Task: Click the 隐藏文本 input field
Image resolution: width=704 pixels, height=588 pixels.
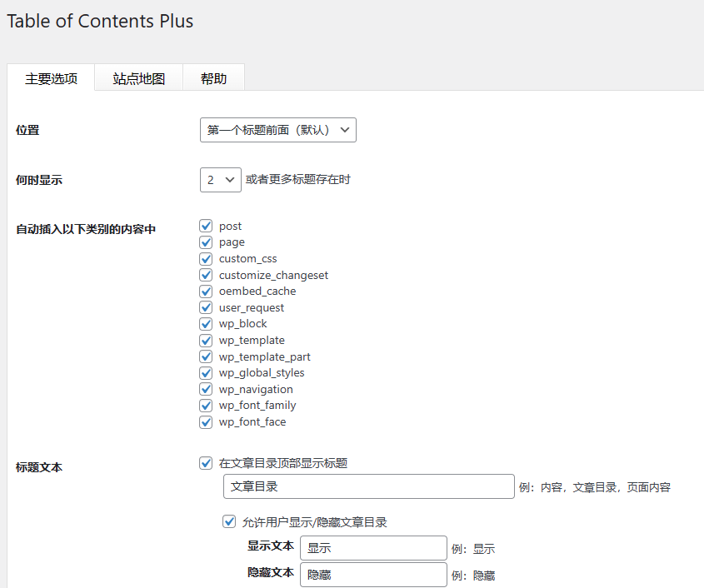Action: (x=373, y=575)
